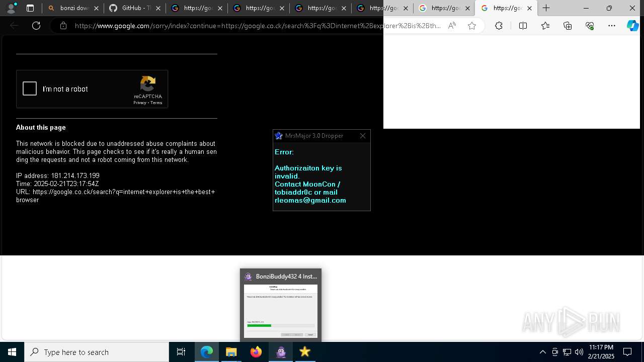Open the reCAPTCHA Privacy link
644x362 pixels.
(140, 103)
